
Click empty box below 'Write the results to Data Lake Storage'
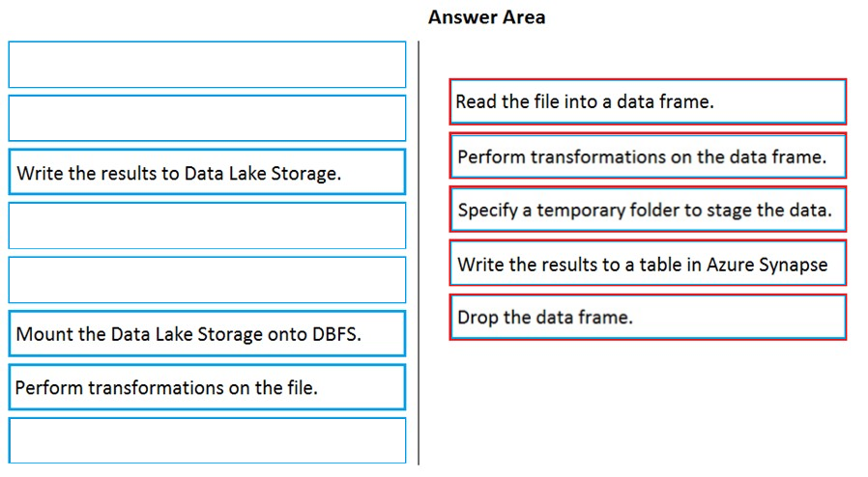[207, 226]
